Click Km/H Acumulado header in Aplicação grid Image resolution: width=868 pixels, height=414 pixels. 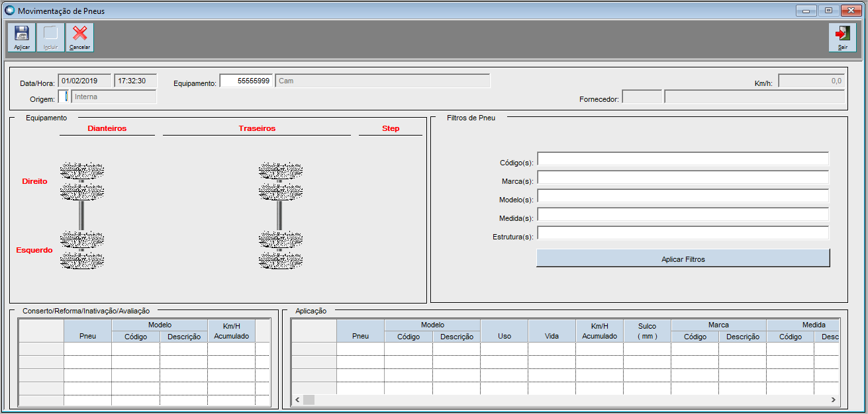600,331
